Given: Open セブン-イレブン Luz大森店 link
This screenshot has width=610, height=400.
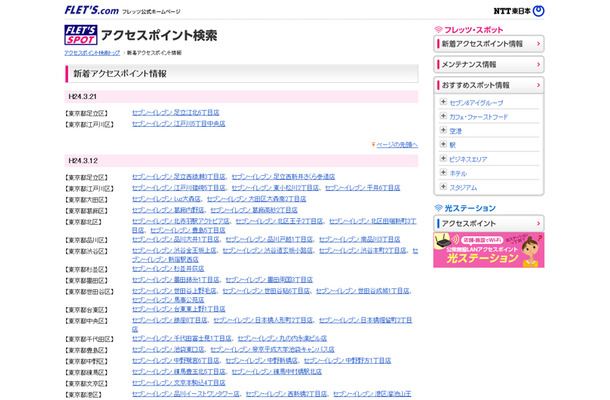Looking at the screenshot, I should [x=166, y=199].
